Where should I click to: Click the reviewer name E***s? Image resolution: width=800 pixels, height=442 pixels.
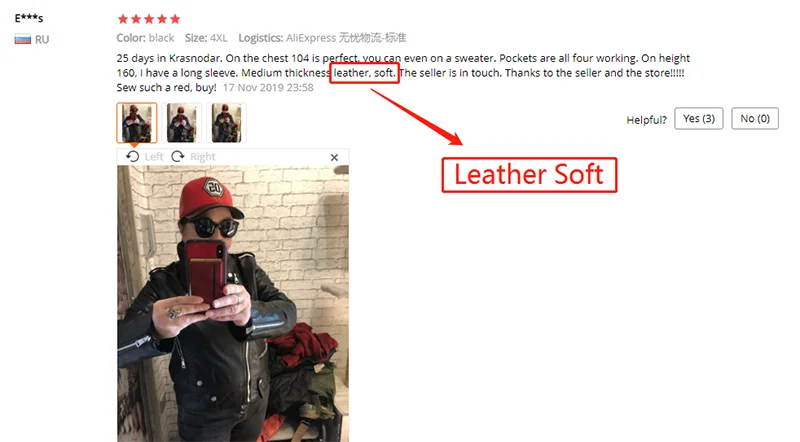pyautogui.click(x=29, y=18)
